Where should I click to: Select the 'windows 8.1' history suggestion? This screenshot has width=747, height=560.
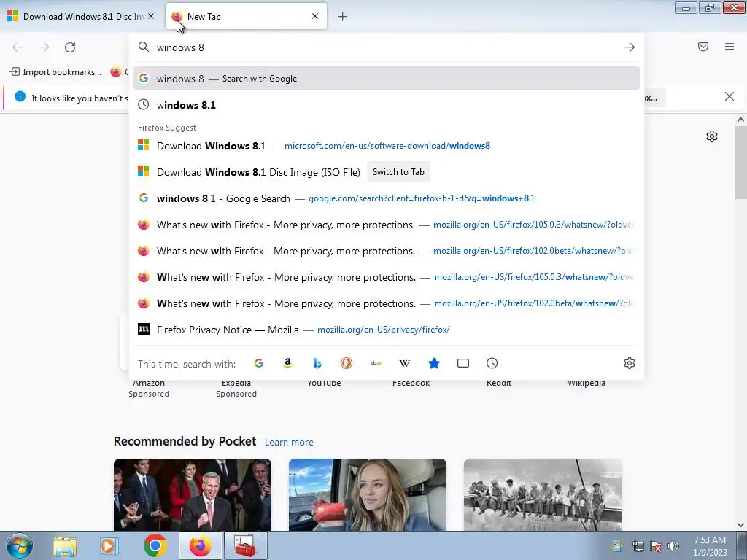[387, 105]
